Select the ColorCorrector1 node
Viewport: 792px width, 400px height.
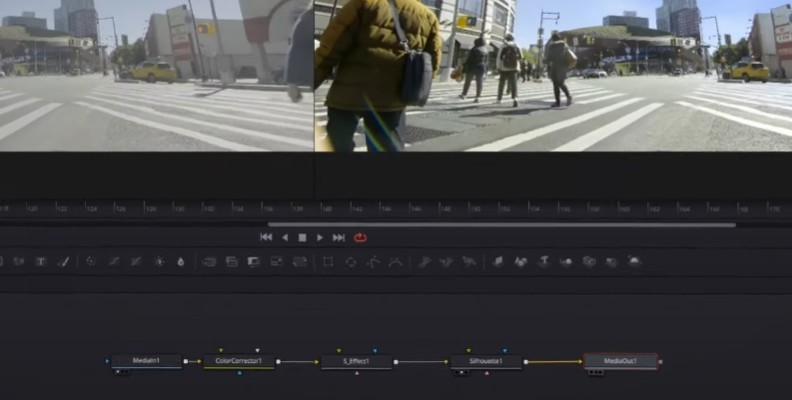[239, 361]
